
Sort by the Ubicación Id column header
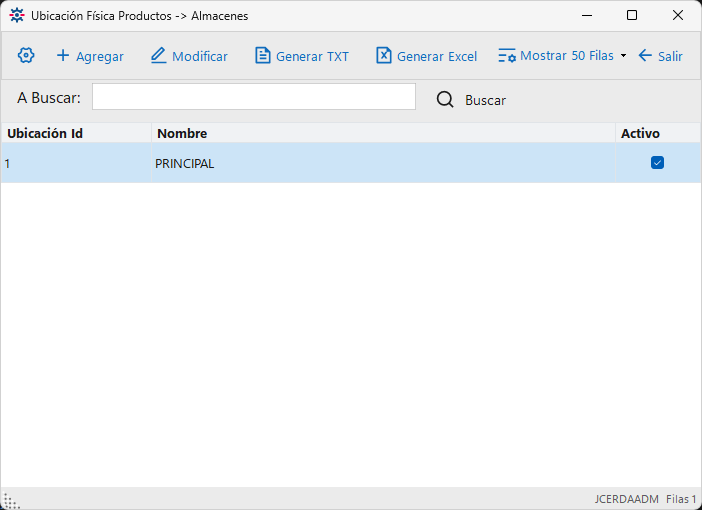[x=76, y=133]
